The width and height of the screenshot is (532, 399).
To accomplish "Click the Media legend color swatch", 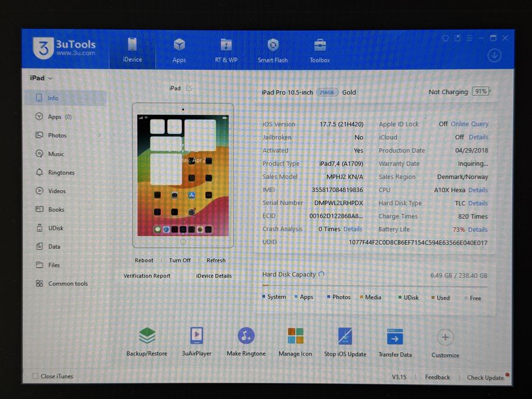I will pos(361,297).
